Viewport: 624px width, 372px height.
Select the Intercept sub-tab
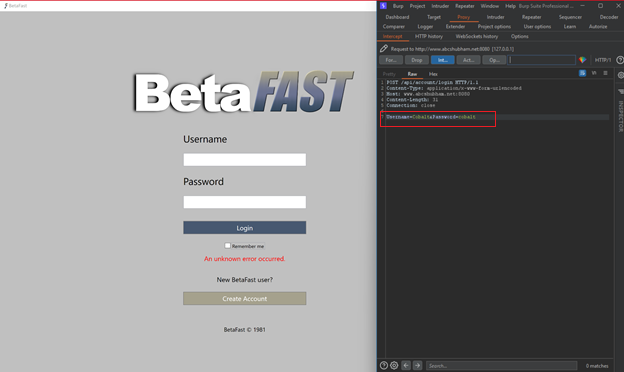(392, 36)
